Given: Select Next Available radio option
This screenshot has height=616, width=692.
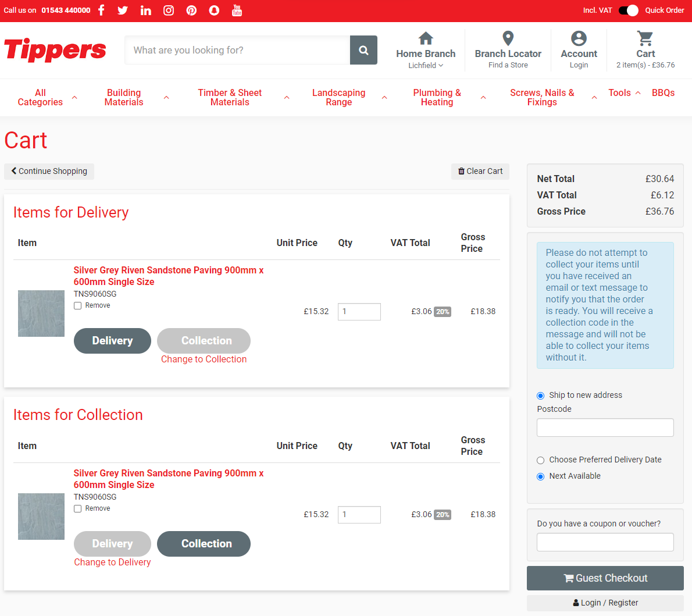Looking at the screenshot, I should [x=541, y=476].
